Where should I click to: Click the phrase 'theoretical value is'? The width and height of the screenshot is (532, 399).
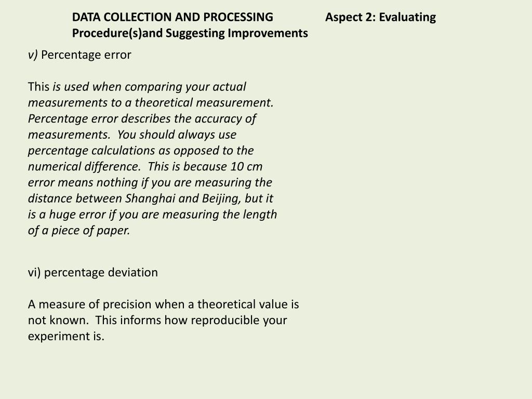pyautogui.click(x=248, y=304)
